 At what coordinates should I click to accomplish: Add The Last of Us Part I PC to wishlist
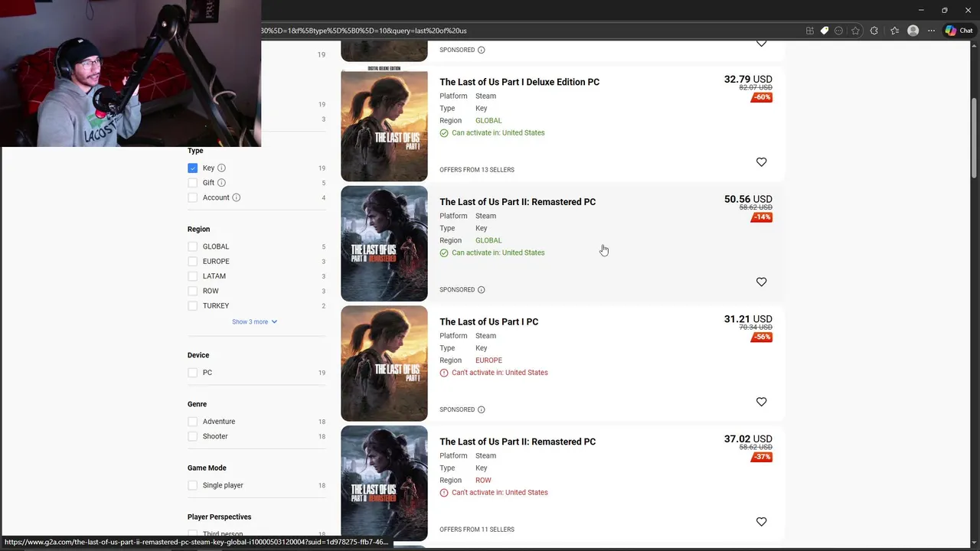pos(761,402)
